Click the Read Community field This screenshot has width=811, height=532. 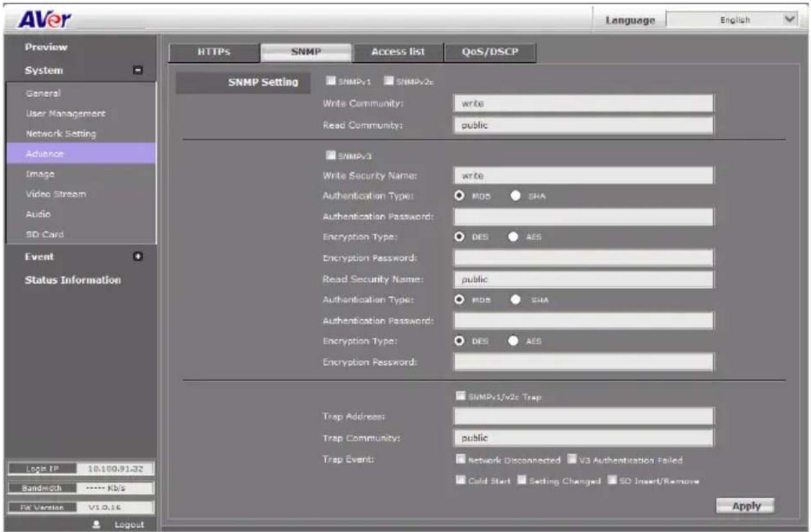tap(584, 125)
